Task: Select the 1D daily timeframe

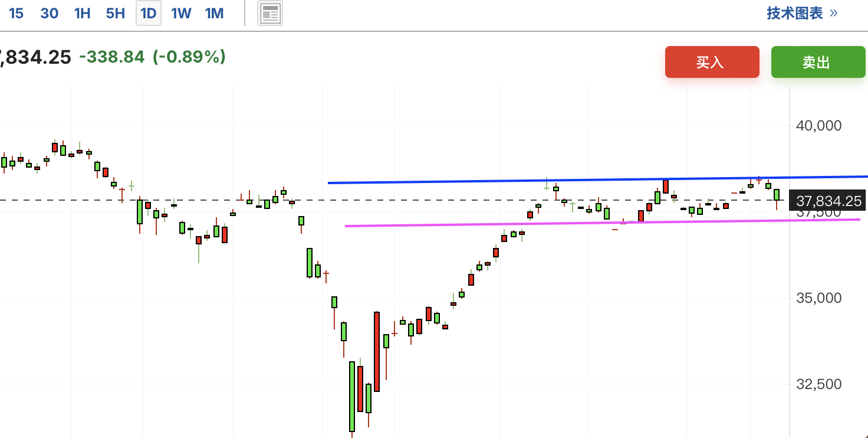Action: click(149, 13)
